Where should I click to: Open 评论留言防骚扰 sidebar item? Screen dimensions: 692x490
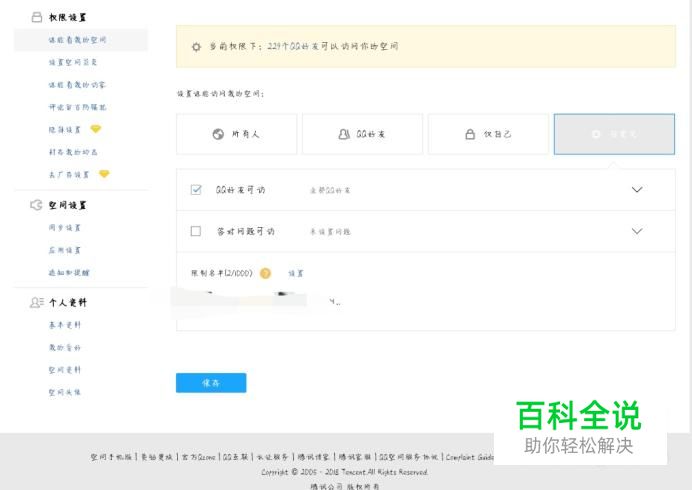pyautogui.click(x=77, y=107)
